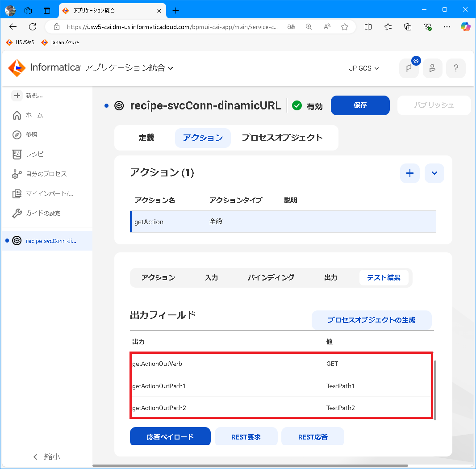Click the browser back arrow
The image size is (476, 469).
13,27
